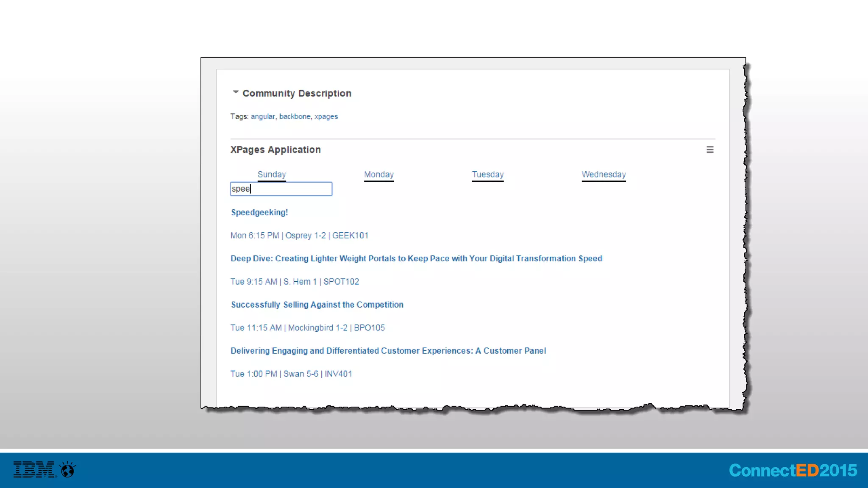Image resolution: width=868 pixels, height=488 pixels.
Task: Collapse the Community Description section triangle
Action: [x=236, y=92]
